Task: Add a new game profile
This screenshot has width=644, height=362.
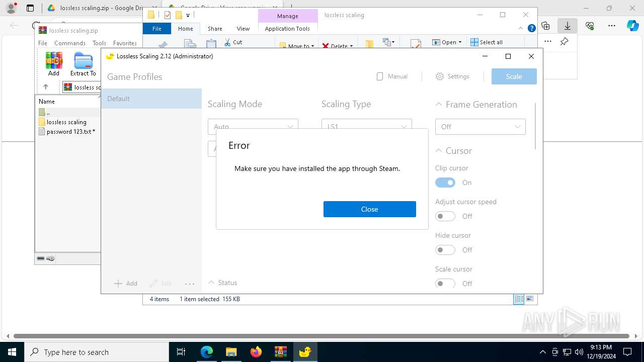Action: tap(126, 284)
